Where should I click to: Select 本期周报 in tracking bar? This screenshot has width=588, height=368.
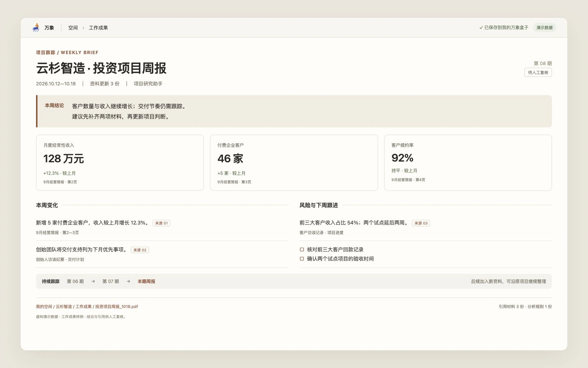click(146, 282)
